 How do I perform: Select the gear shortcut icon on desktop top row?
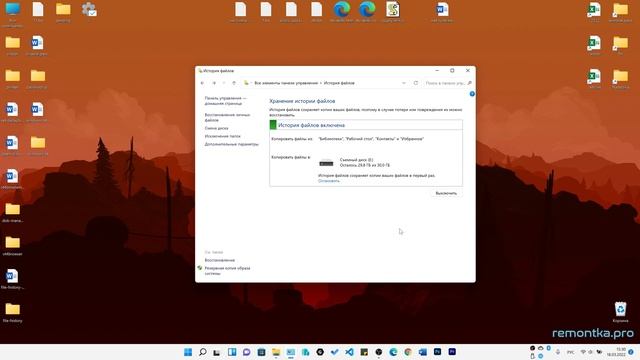89,10
